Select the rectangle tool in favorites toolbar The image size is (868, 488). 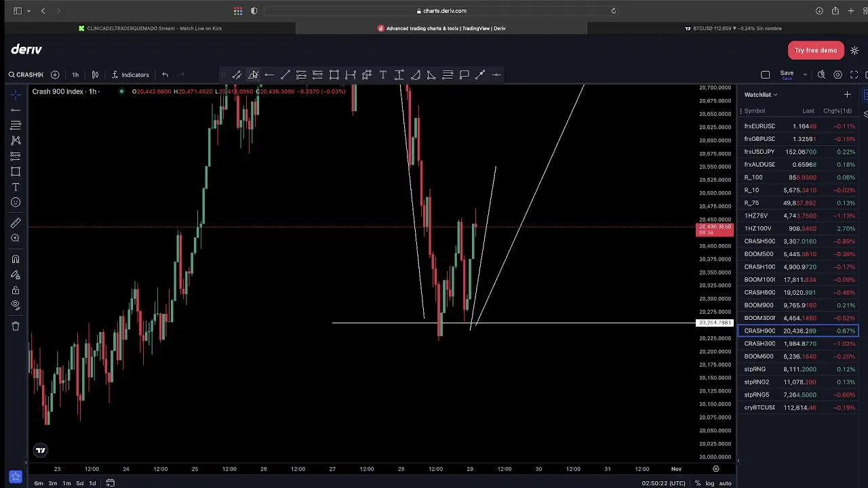pos(334,75)
